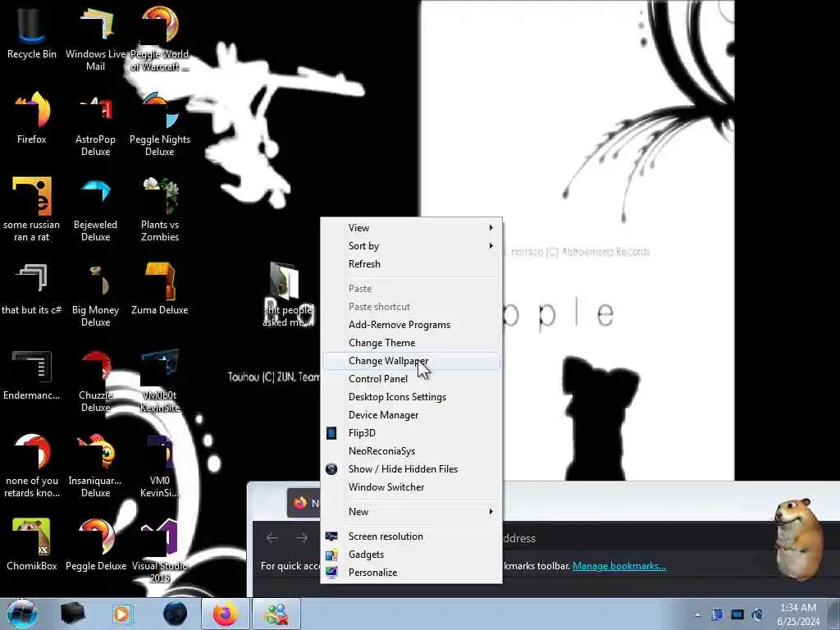Show hidden tray icons arrow
Screen dimensions: 840x630
[x=697, y=614]
